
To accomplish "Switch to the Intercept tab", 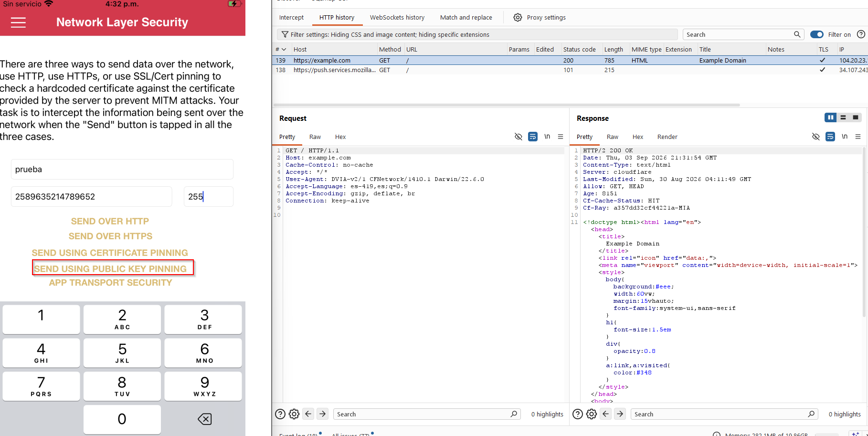I will pos(291,18).
